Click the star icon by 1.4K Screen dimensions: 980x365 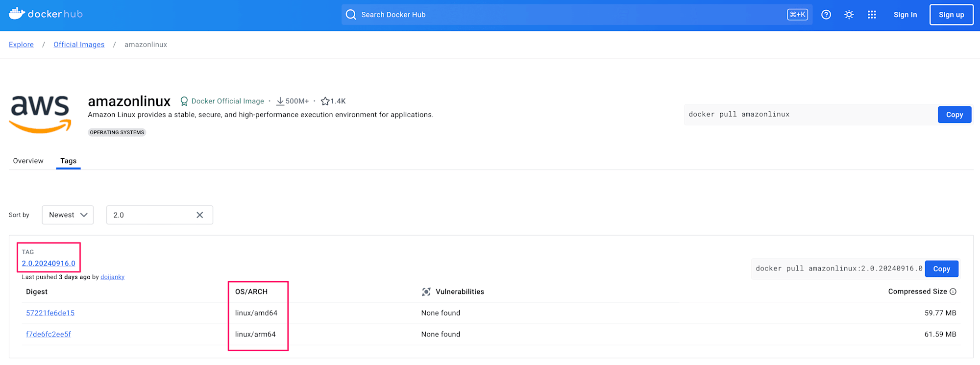[325, 101]
